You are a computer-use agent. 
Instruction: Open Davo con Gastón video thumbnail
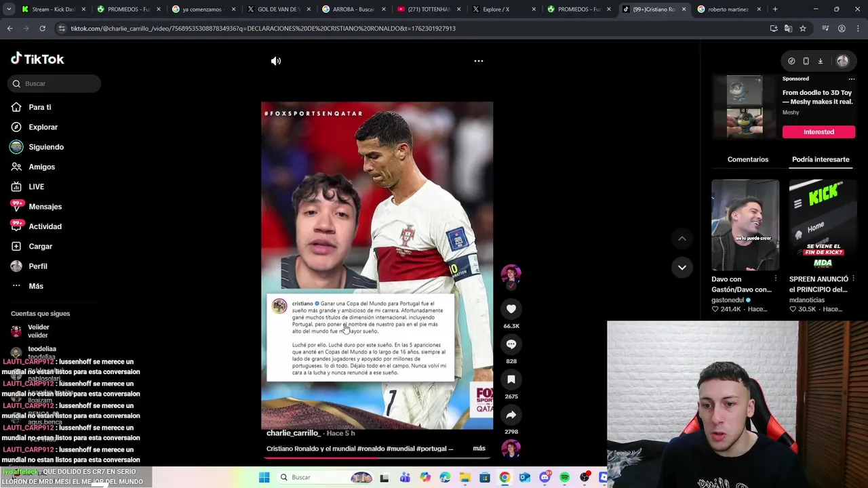(745, 224)
